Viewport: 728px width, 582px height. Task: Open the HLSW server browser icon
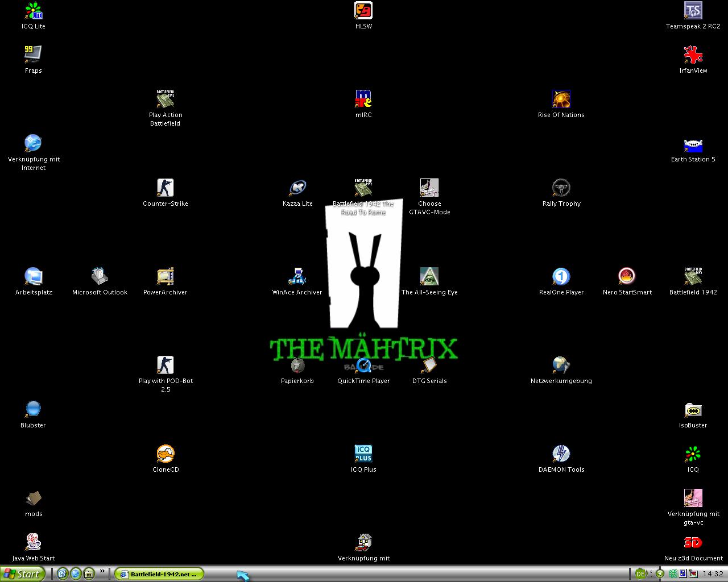pos(363,16)
